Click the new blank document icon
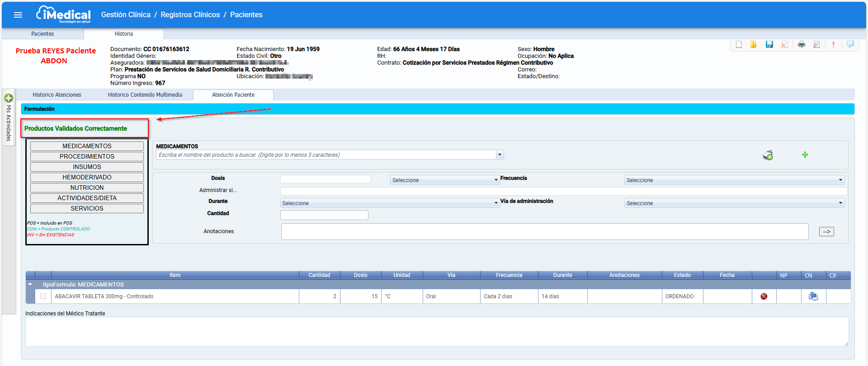 (x=739, y=44)
